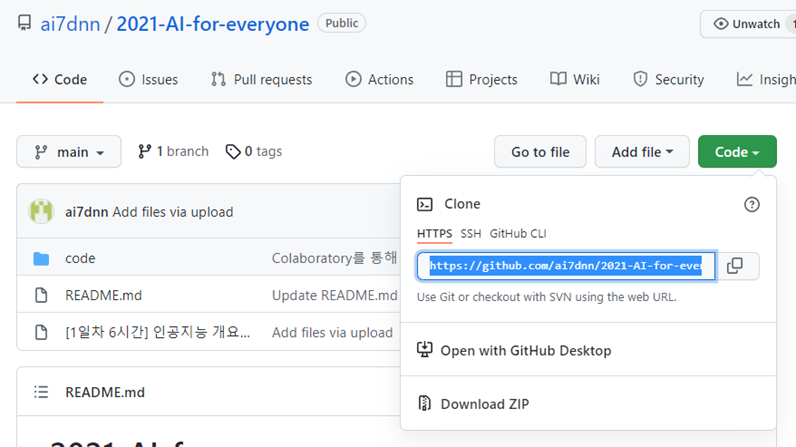Viewport: 796px width, 447px height.
Task: Open the README.md file in the list
Action: pyautogui.click(x=104, y=295)
